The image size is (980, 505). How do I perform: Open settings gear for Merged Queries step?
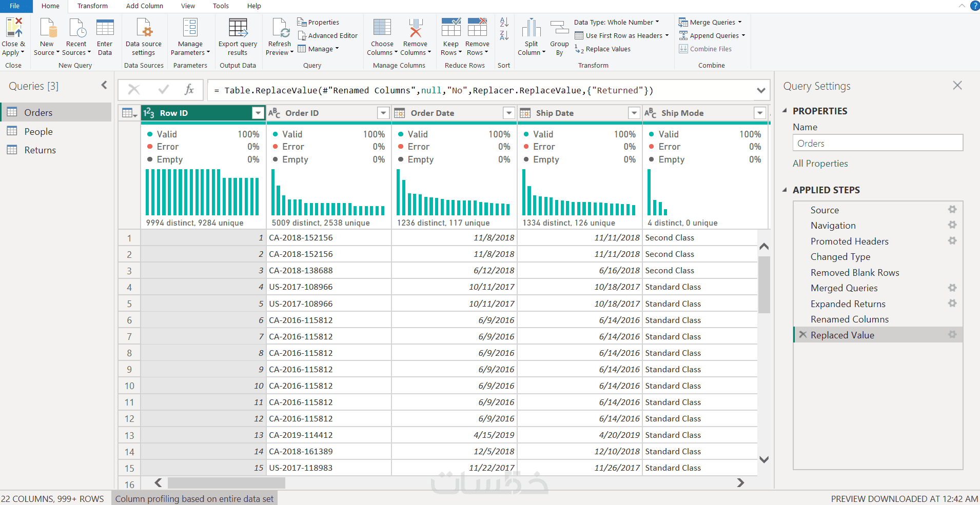click(x=952, y=288)
